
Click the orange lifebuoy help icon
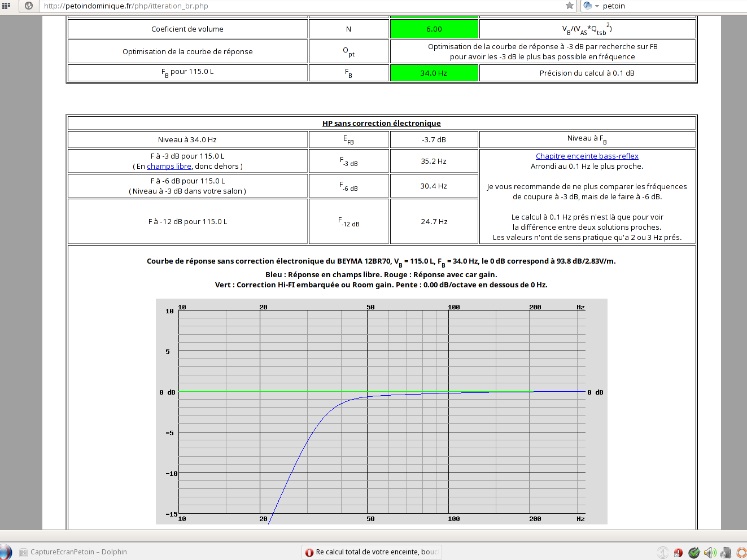741,553
